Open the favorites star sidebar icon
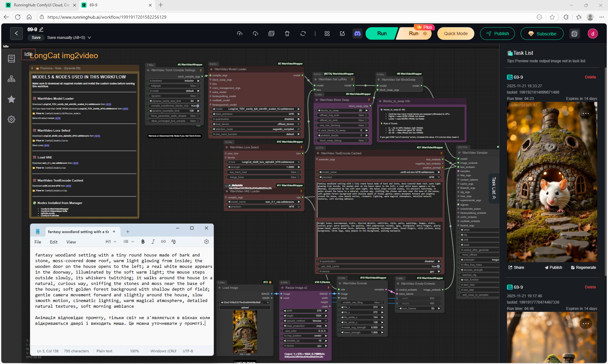Screen dimensions: 608x364 click(11, 99)
